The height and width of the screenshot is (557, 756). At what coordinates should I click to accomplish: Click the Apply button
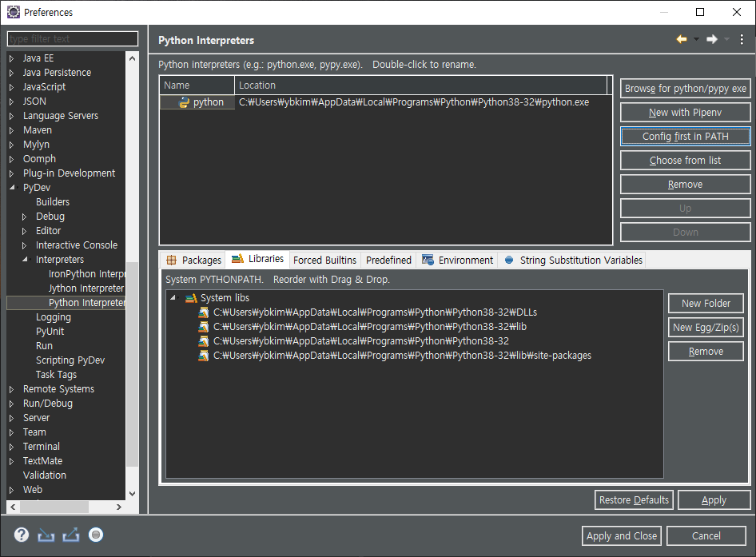(x=714, y=500)
